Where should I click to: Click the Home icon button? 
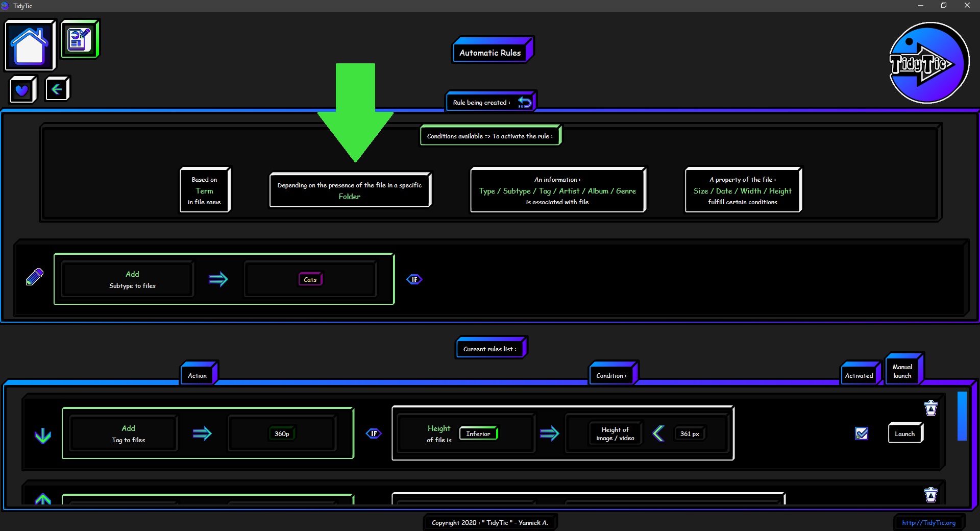pyautogui.click(x=30, y=45)
